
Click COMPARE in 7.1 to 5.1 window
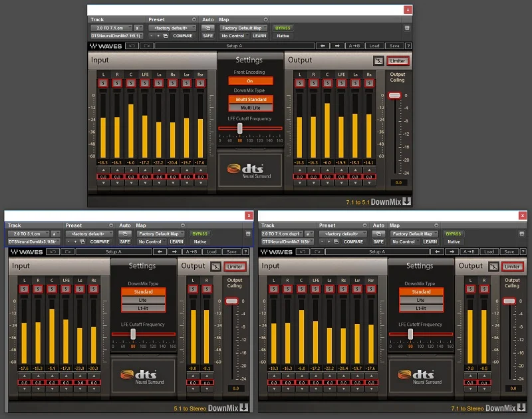click(x=182, y=36)
